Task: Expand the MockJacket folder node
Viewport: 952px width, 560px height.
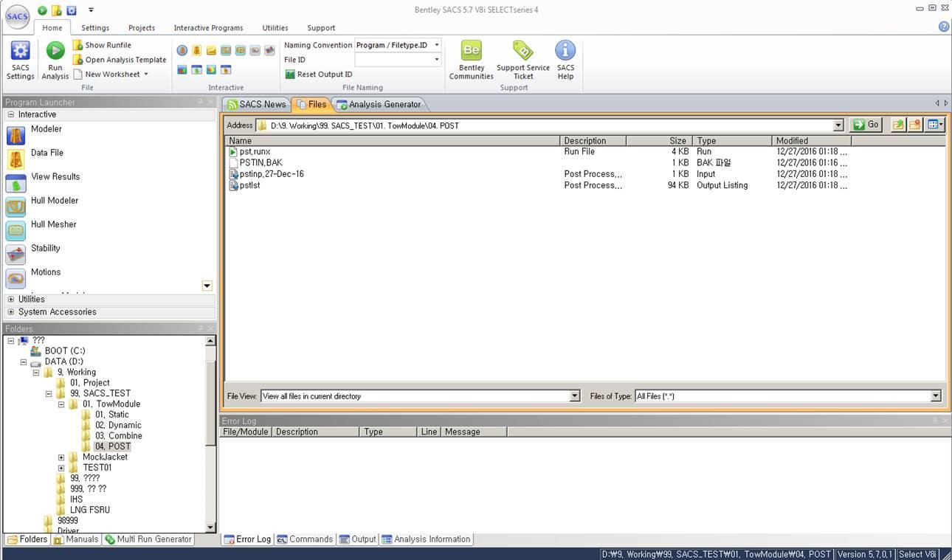Action: (x=61, y=457)
